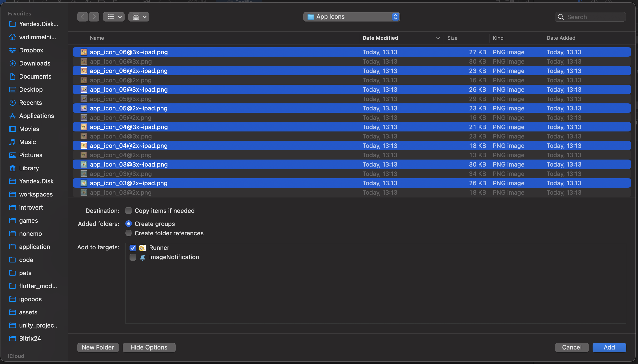Click Hide Options button
638x364 pixels.
pyautogui.click(x=149, y=347)
